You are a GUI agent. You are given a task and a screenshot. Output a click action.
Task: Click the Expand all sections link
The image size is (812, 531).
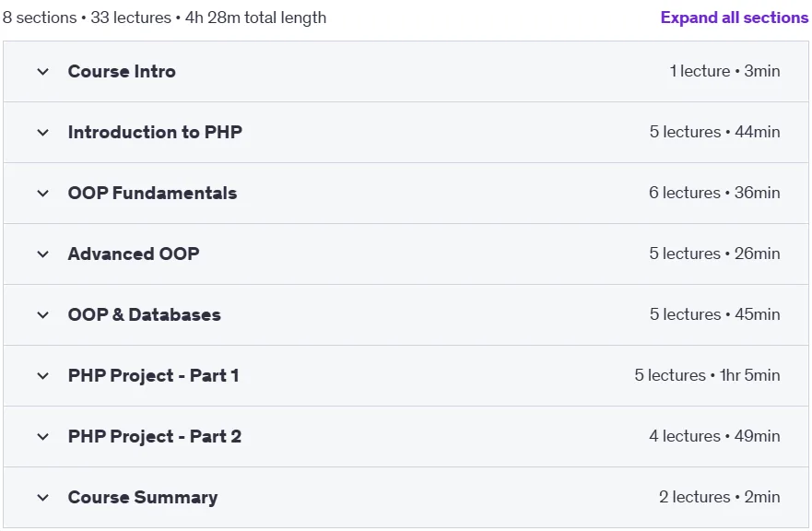click(735, 18)
